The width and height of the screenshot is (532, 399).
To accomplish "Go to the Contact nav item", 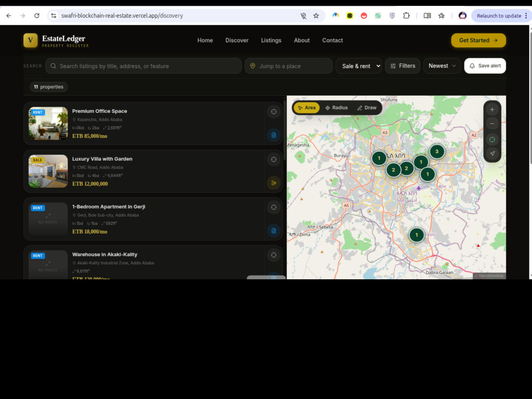I will [332, 40].
